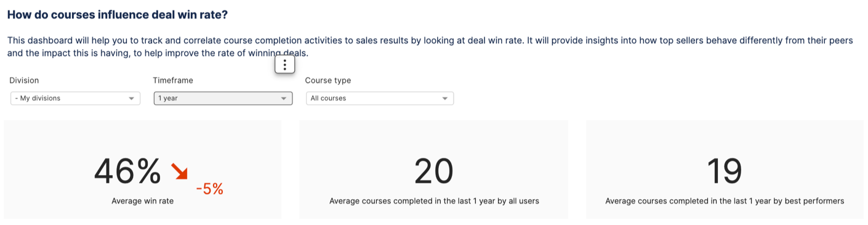Open the three-dot options menu
The height and width of the screenshot is (225, 868).
tap(284, 64)
